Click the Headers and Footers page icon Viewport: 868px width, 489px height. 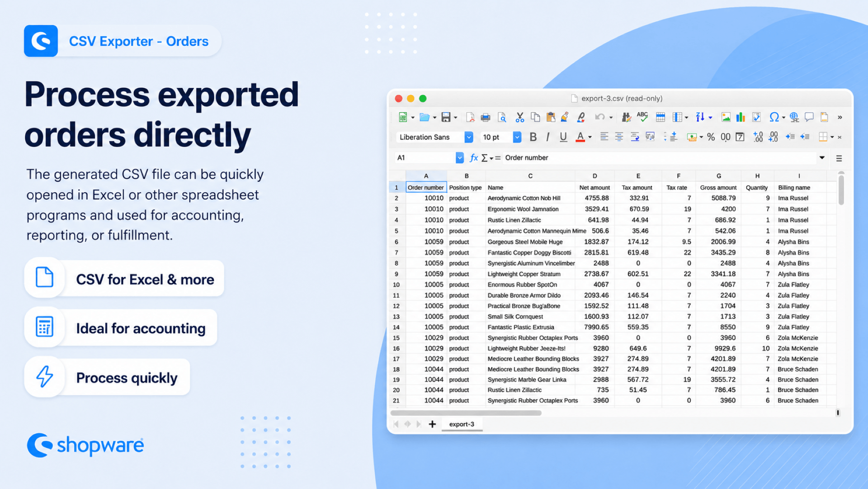pyautogui.click(x=824, y=118)
